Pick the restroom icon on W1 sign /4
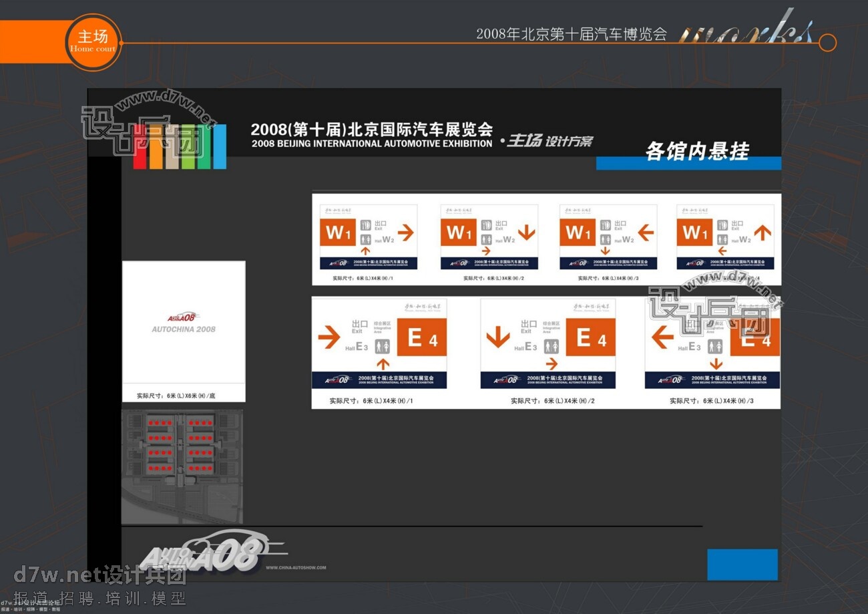This screenshot has height=614, width=868. [722, 239]
